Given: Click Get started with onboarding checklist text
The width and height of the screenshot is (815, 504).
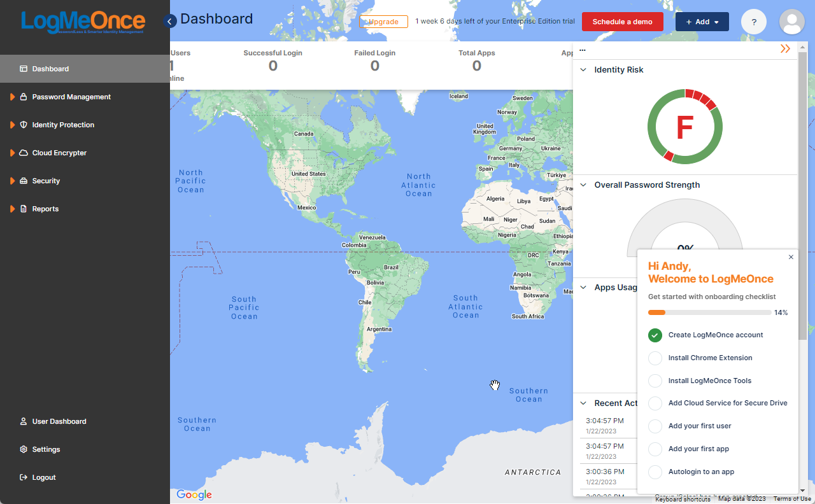Looking at the screenshot, I should pyautogui.click(x=712, y=297).
